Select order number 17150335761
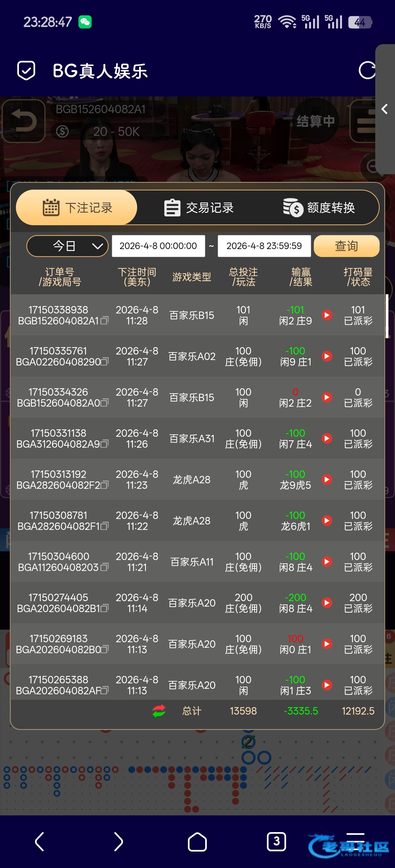Screen dimensions: 395x868 pos(58,351)
